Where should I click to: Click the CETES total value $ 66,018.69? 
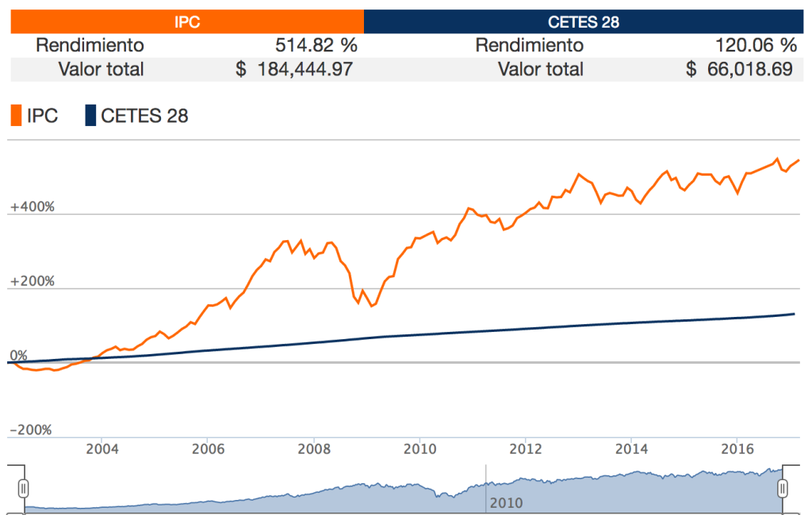click(x=740, y=70)
